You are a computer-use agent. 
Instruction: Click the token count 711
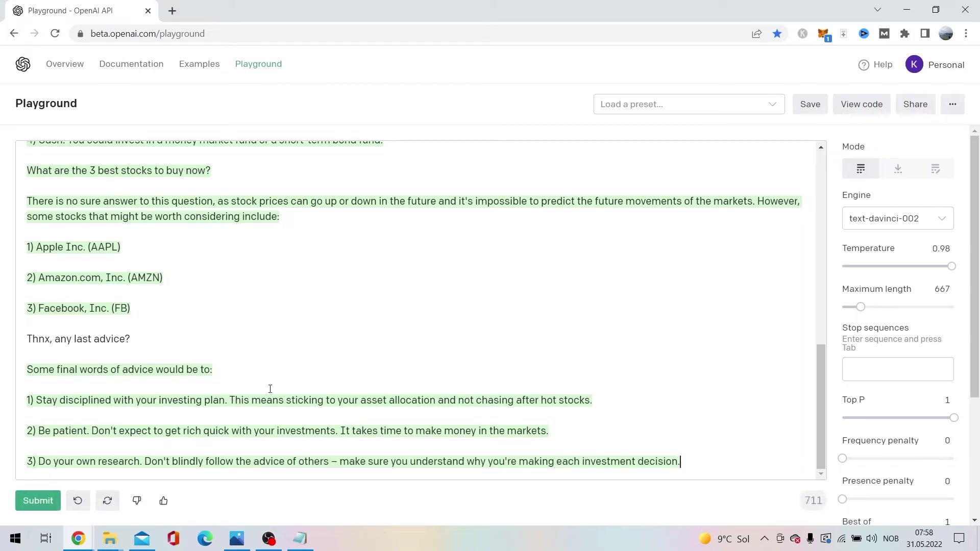pyautogui.click(x=813, y=500)
